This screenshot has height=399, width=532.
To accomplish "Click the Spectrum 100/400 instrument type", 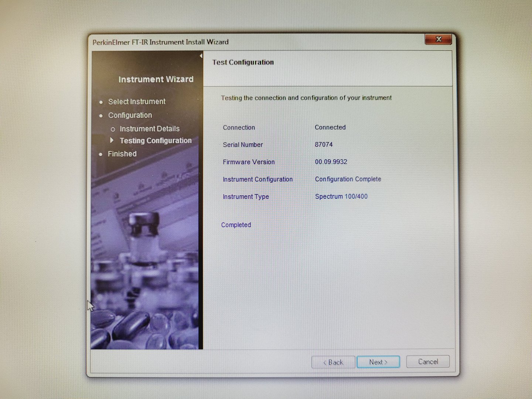I will pyautogui.click(x=341, y=197).
